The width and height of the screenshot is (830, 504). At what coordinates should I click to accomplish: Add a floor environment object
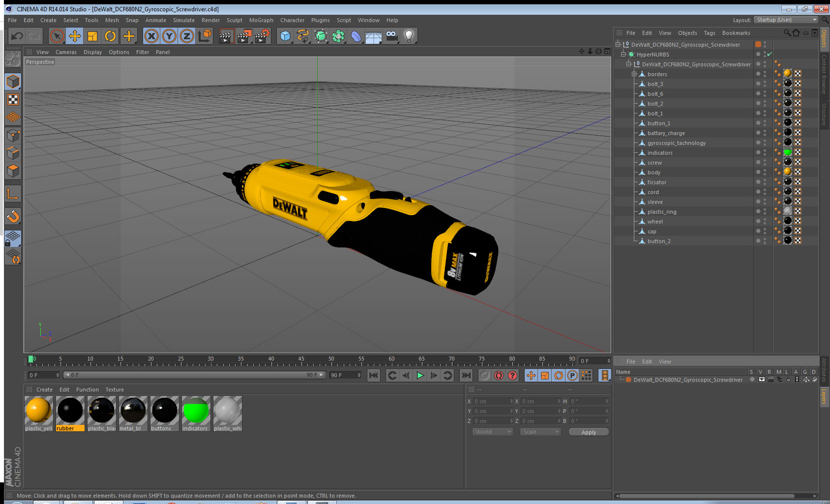pyautogui.click(x=374, y=36)
